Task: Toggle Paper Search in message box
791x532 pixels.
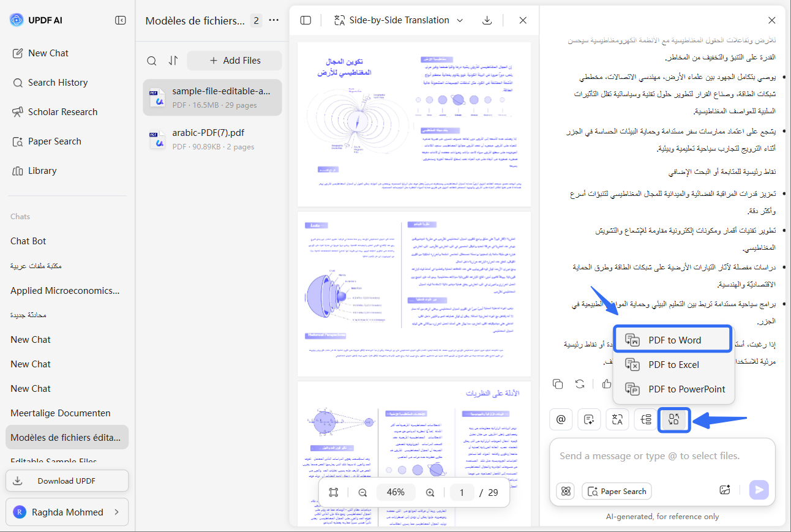Action: point(617,491)
